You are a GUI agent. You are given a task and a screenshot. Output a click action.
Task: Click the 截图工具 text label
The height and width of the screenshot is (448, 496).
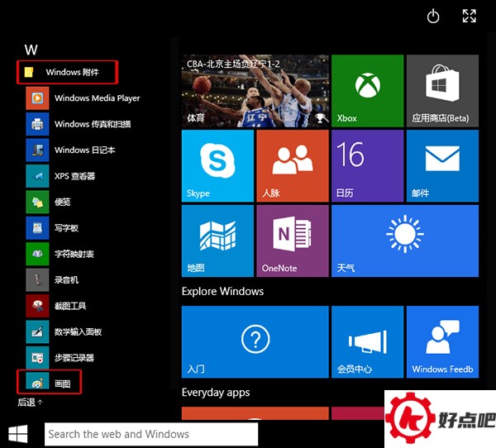70,306
